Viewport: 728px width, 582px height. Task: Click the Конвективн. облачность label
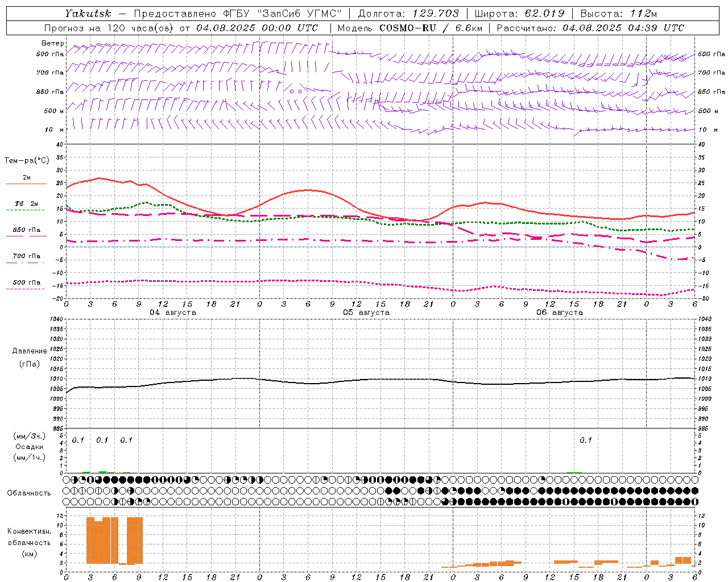[29, 537]
